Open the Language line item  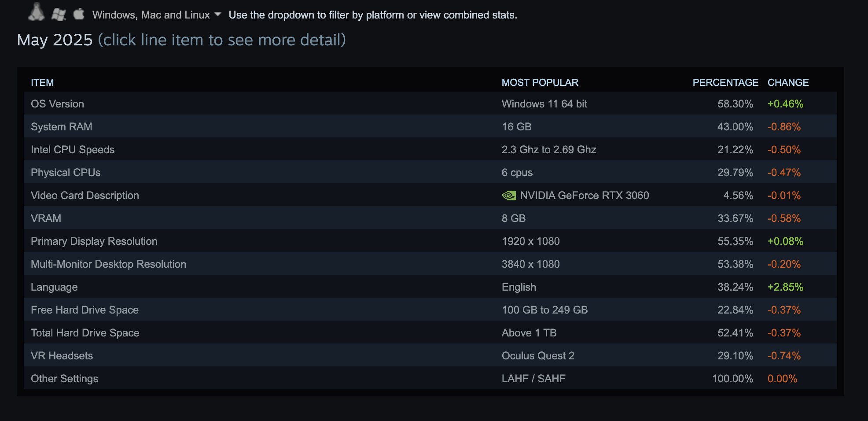click(x=430, y=287)
